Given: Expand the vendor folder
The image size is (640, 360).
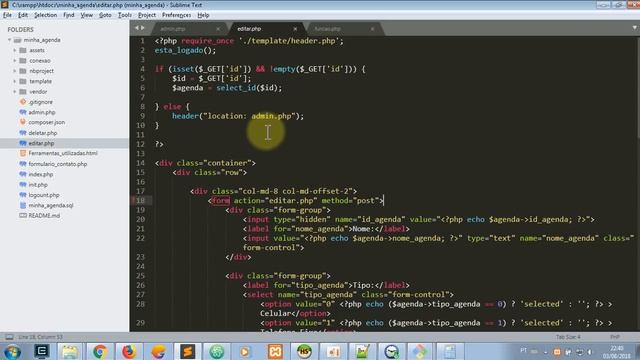Looking at the screenshot, I should (x=15, y=92).
